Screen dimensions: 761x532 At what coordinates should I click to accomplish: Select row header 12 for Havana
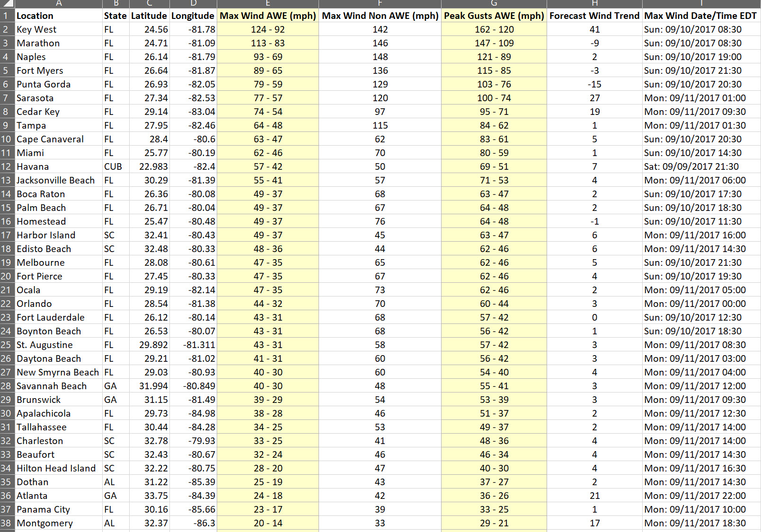pos(6,166)
